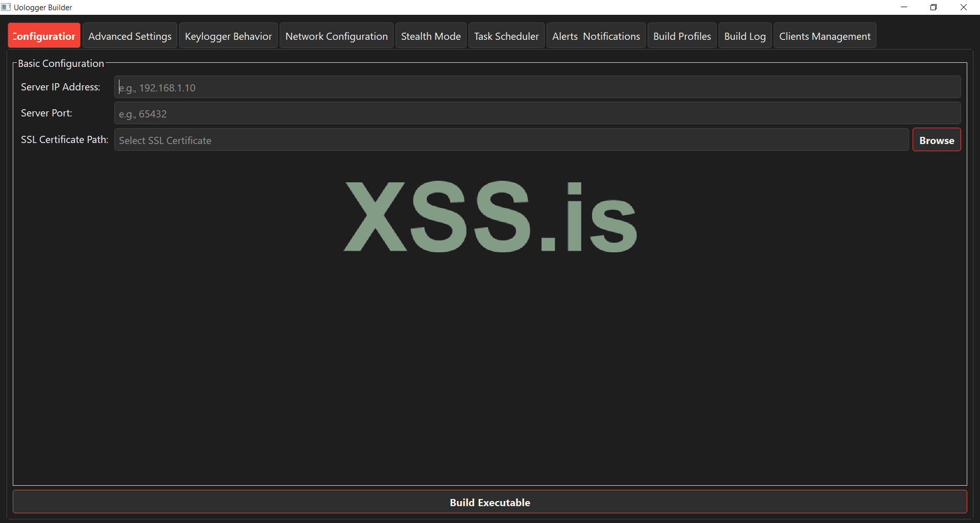This screenshot has height=523, width=980.
Task: View the Build Log tab
Action: 745,36
